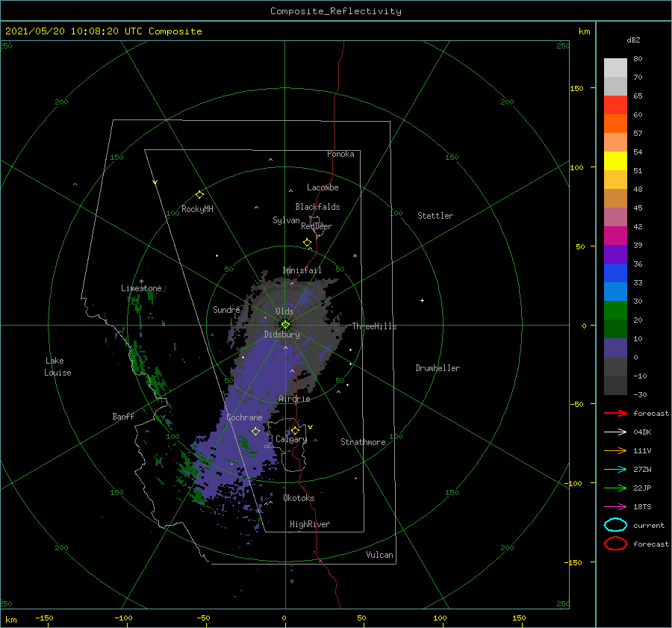
Task: Click the radar-center yellow diamond near Olds
Action: pos(285,325)
